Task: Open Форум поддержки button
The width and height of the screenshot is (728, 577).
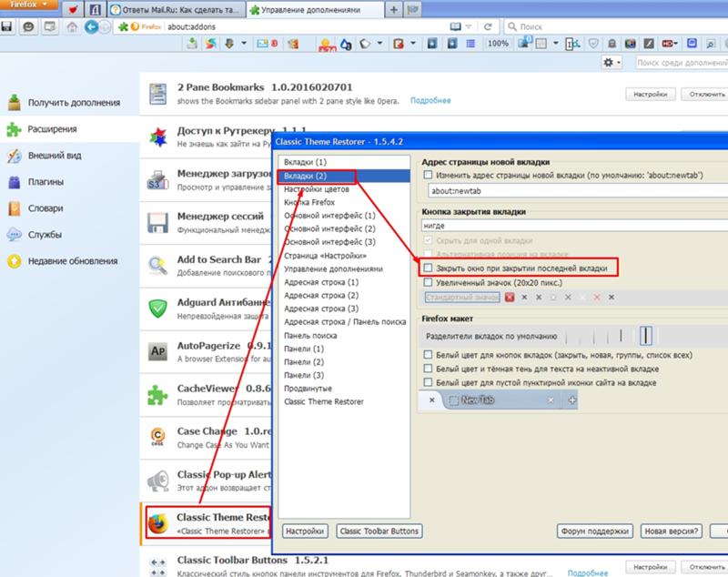Action: pyautogui.click(x=595, y=531)
